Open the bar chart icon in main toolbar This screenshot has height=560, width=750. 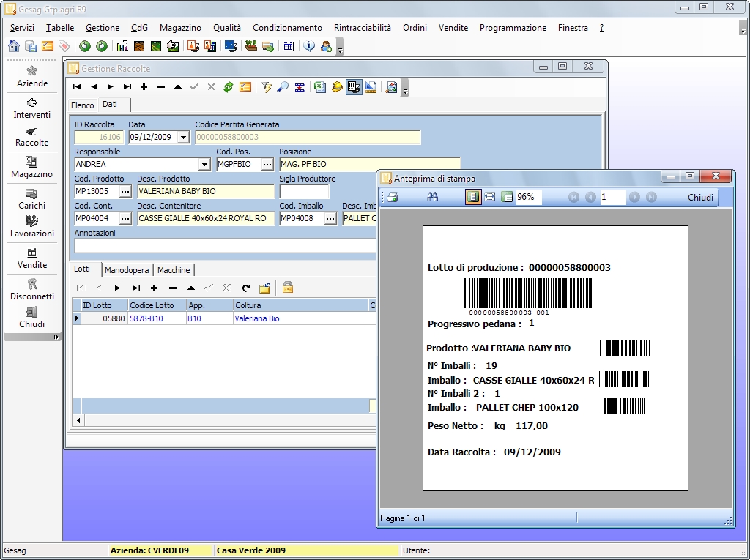tap(122, 46)
